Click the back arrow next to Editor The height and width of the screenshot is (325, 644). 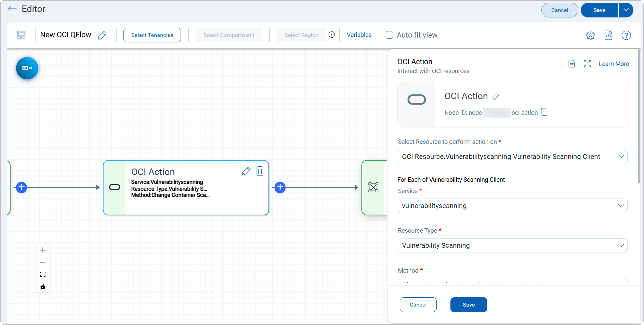click(x=12, y=9)
